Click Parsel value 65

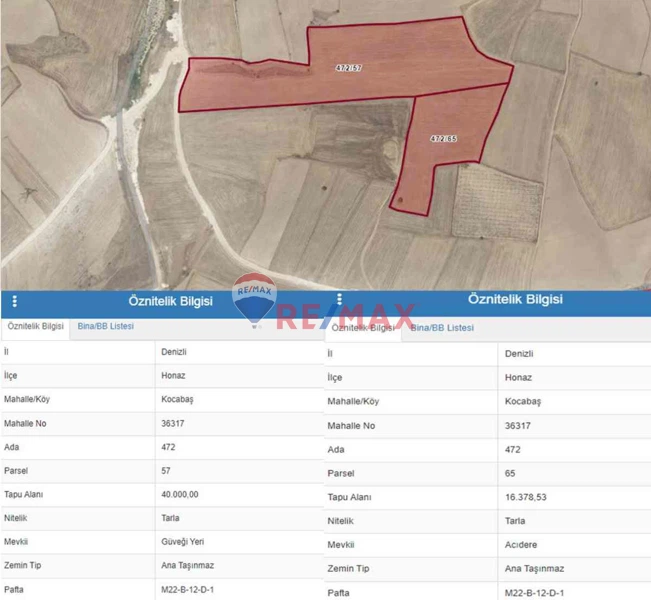(x=510, y=473)
